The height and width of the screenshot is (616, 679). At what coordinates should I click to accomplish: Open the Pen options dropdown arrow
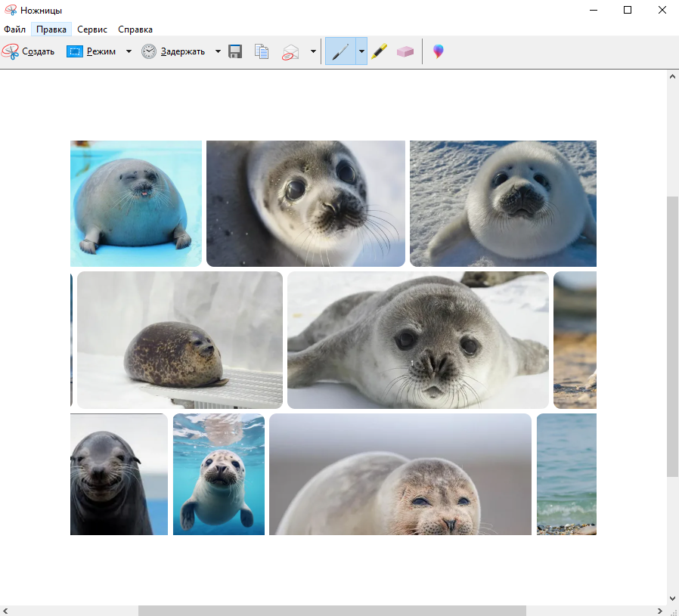361,51
